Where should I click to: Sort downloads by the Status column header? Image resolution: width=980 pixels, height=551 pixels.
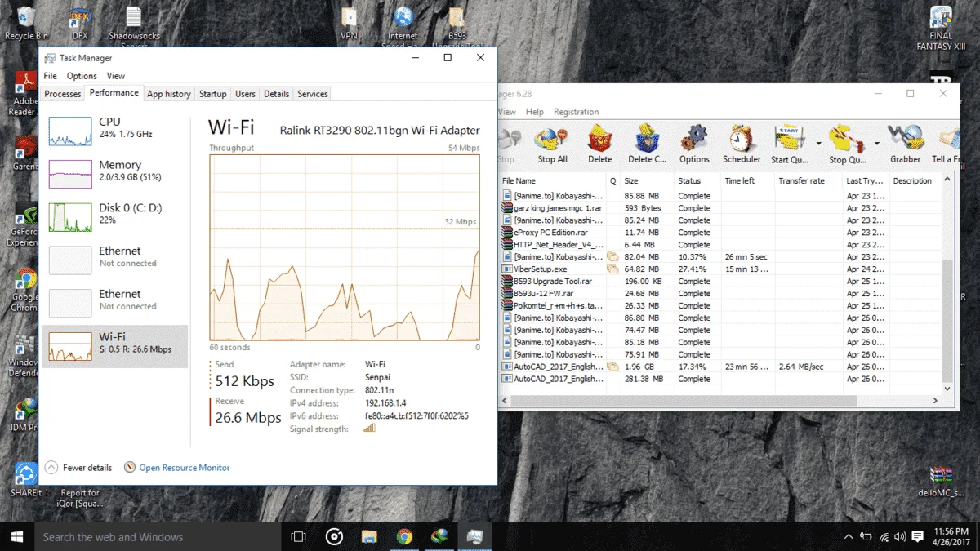[697, 180]
